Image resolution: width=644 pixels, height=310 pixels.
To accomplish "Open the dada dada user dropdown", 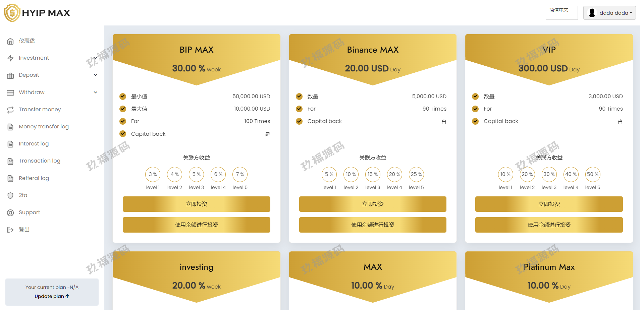I will click(609, 13).
